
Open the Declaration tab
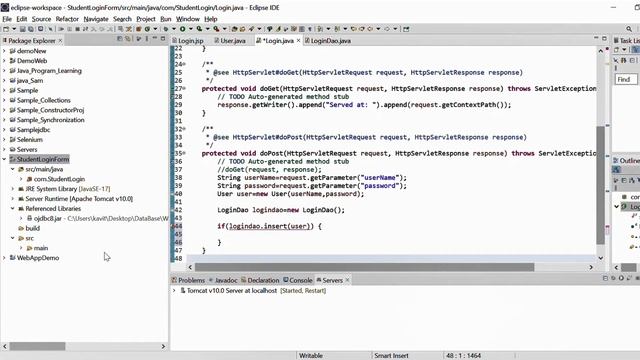(260, 280)
